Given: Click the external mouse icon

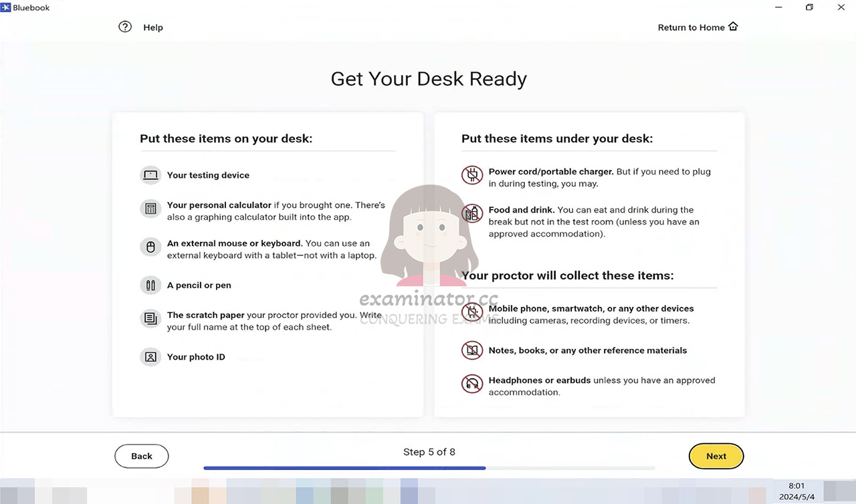Looking at the screenshot, I should click(x=150, y=247).
